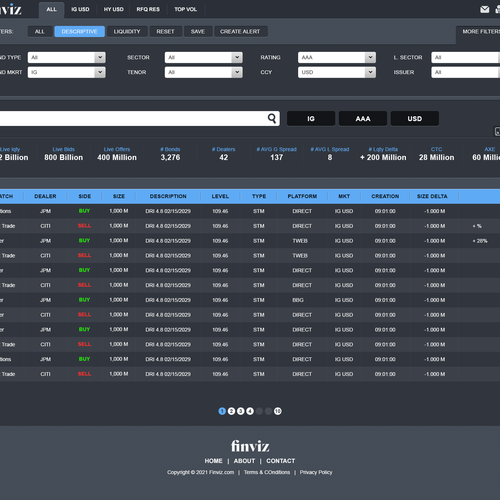Click the RESET filters button
500x500 pixels.
(x=165, y=32)
